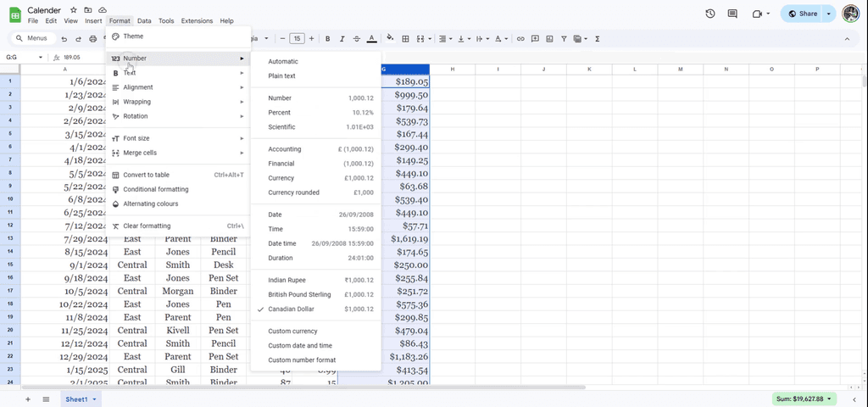Open the borders tool
Viewport: 868px width, 407px height.
coord(405,39)
